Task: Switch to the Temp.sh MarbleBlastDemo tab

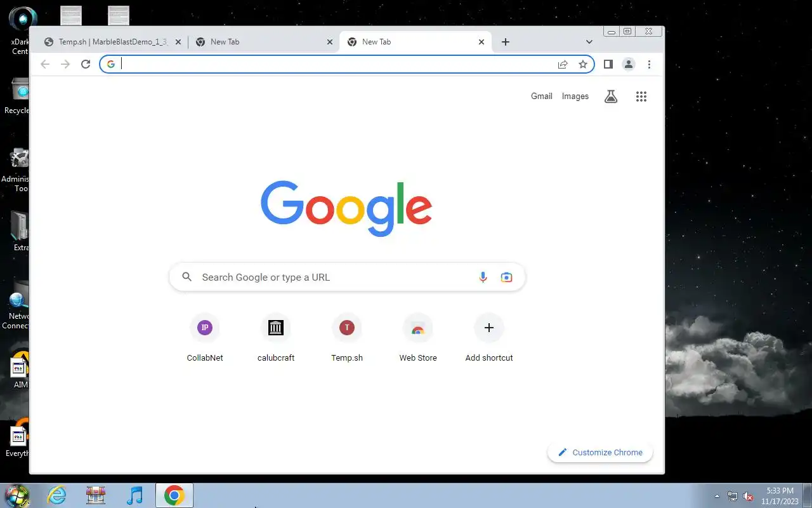Action: pyautogui.click(x=113, y=42)
